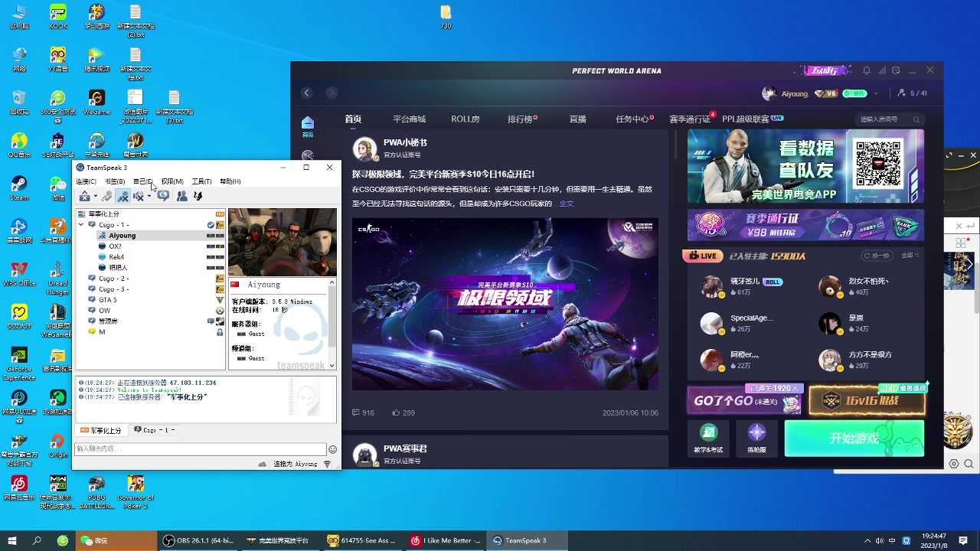Open the 平台商城 tab in Arena
This screenshot has width=980, height=551.
409,119
